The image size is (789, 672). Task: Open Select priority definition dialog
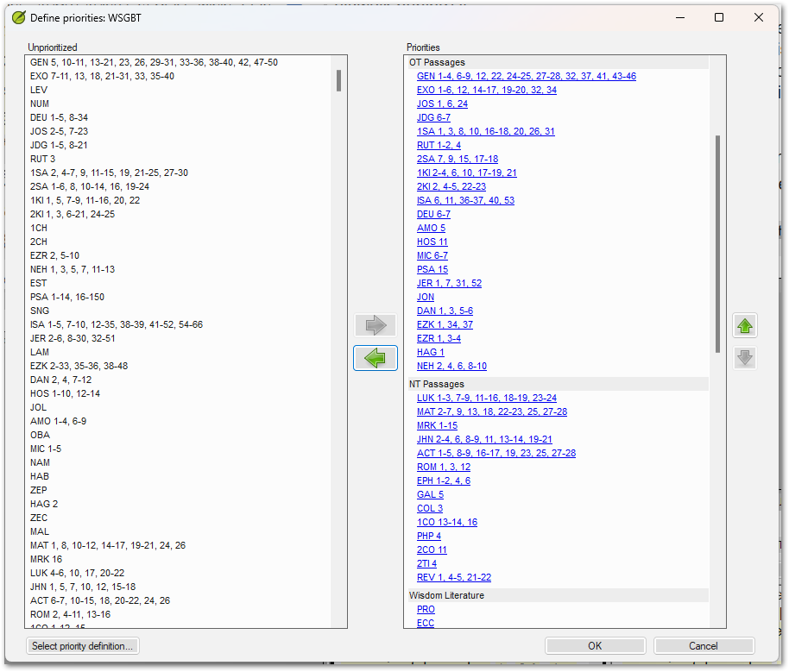click(82, 645)
